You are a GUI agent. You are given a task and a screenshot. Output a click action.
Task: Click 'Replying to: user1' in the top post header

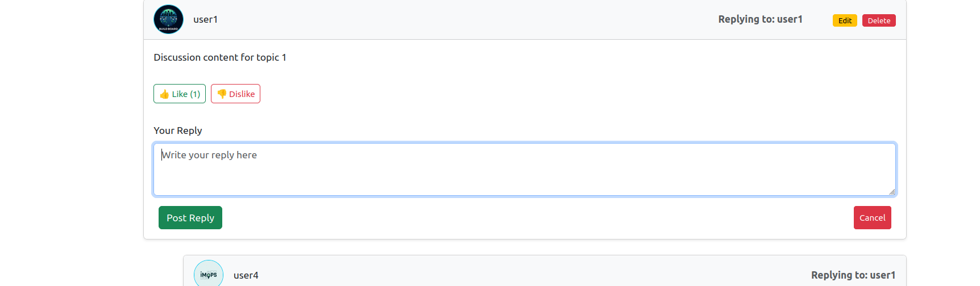pyautogui.click(x=760, y=19)
